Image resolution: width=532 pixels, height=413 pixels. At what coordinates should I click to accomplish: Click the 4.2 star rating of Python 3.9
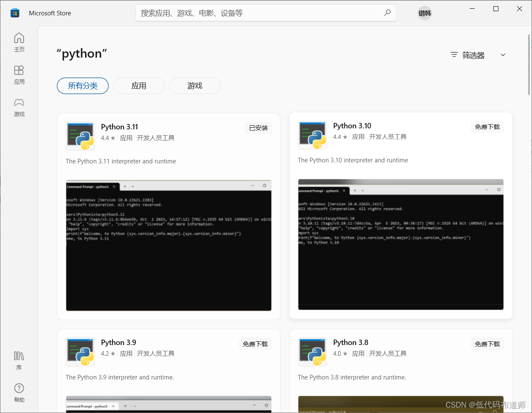click(x=108, y=354)
